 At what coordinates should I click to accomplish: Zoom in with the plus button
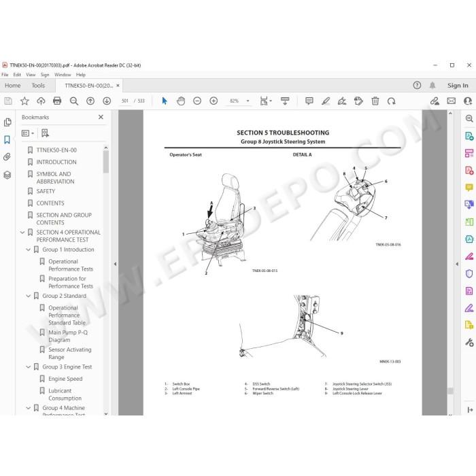point(214,101)
